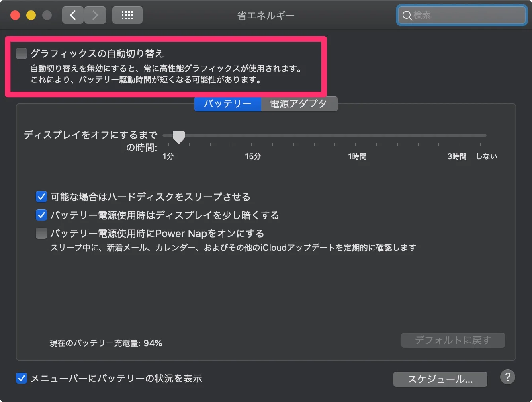The height and width of the screenshot is (402, 532).
Task: Go forward with the right chevron button
Action: point(95,15)
